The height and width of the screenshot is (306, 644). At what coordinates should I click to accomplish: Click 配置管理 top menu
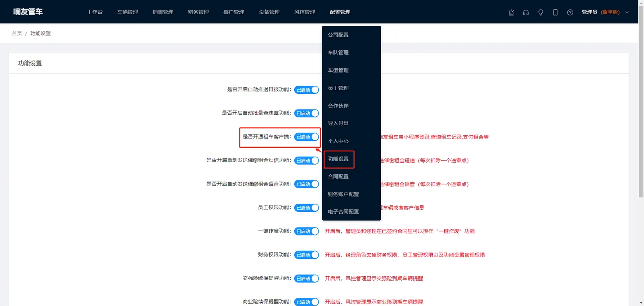click(340, 12)
